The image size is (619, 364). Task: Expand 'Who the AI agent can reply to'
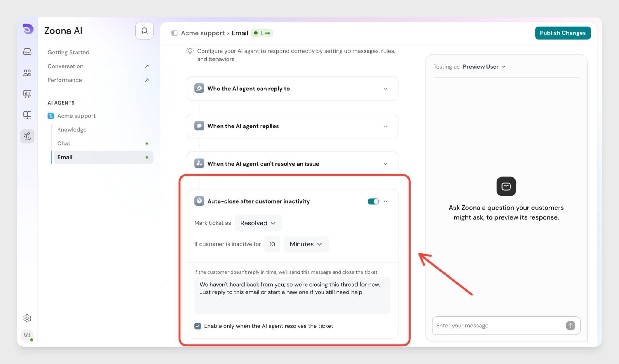click(x=385, y=89)
